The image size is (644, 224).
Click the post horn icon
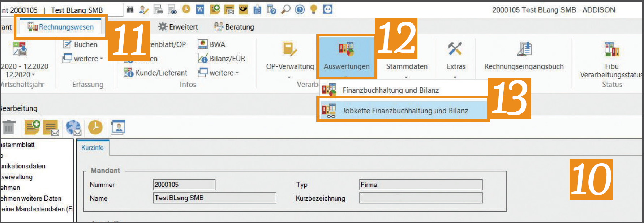tap(243, 9)
